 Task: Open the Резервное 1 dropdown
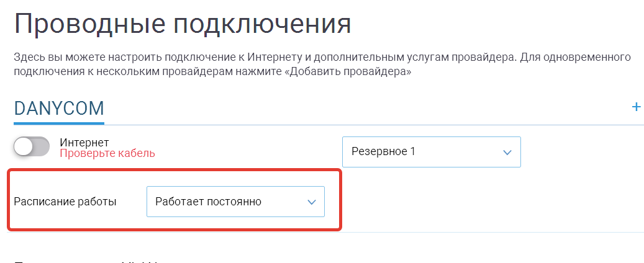(x=431, y=152)
